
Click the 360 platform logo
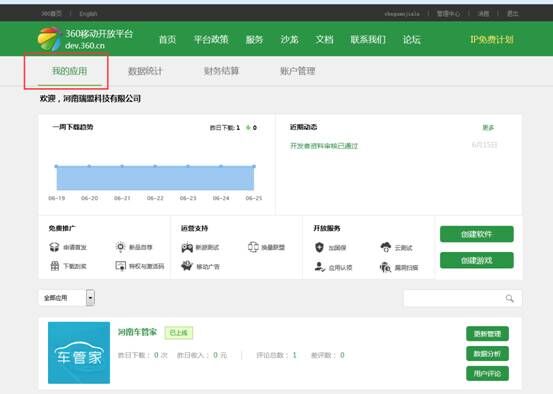[x=49, y=39]
